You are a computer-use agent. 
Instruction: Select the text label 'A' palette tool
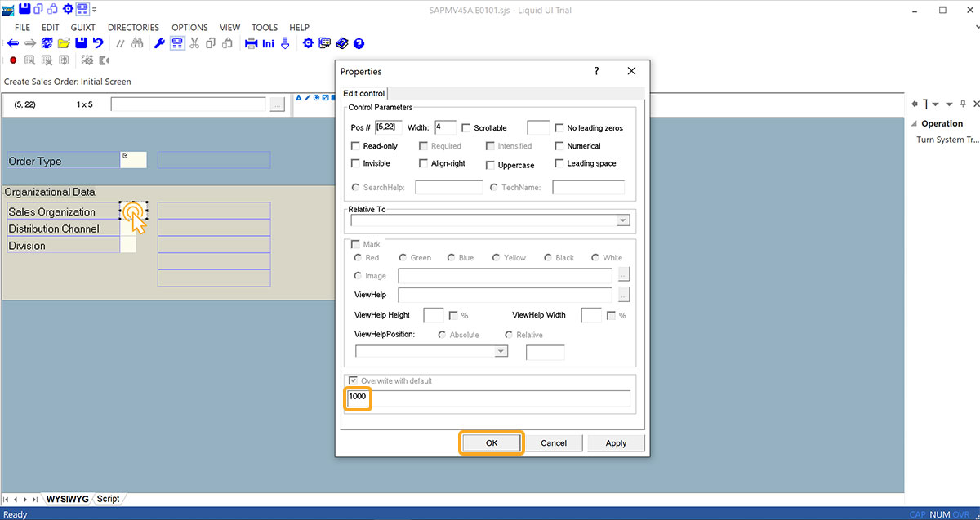[x=299, y=98]
